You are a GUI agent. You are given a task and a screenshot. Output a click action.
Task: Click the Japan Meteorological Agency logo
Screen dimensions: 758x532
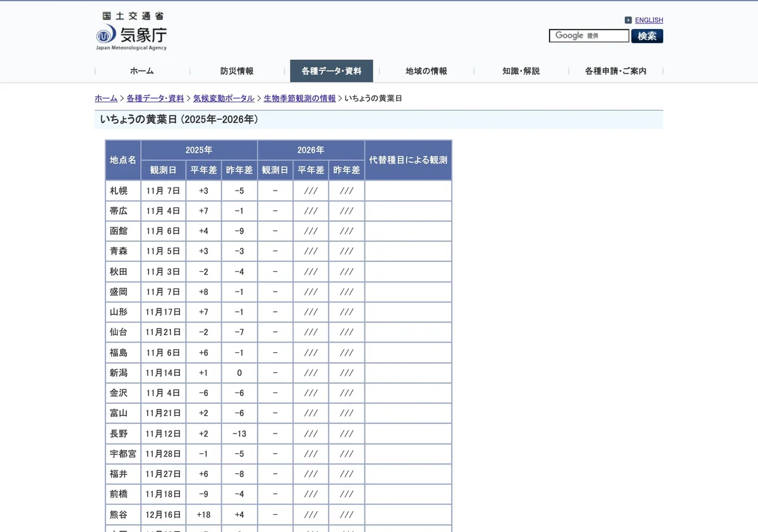coord(131,31)
